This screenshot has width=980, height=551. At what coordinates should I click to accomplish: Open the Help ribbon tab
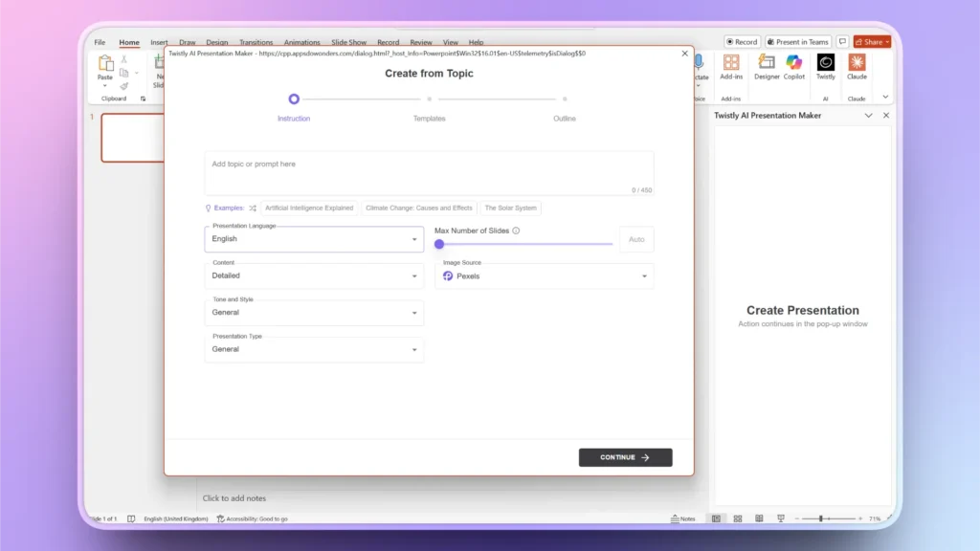pos(476,42)
